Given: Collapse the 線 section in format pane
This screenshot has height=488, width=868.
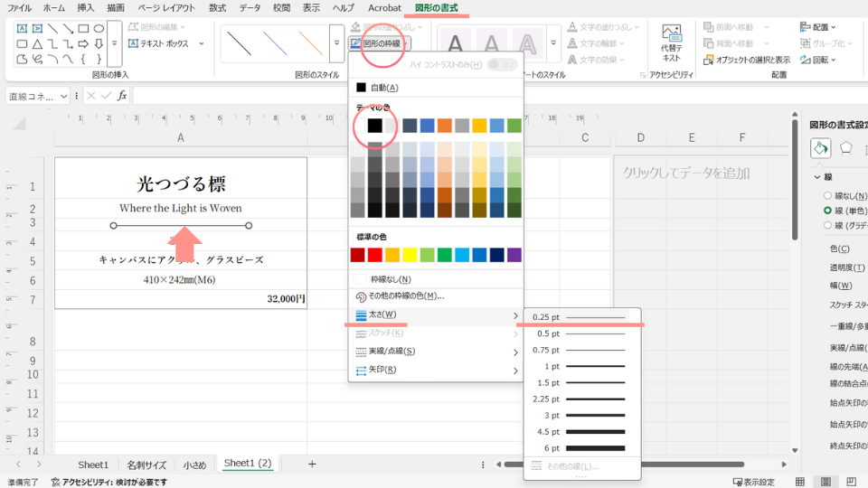Looking at the screenshot, I should (817, 177).
